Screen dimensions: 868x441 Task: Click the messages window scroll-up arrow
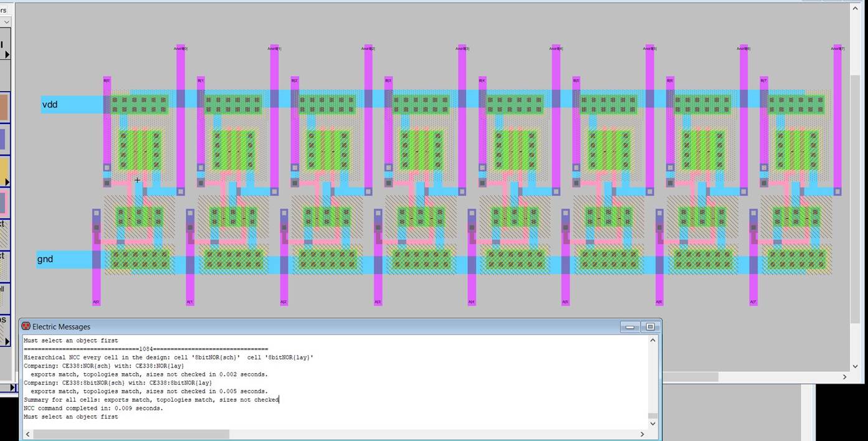653,340
